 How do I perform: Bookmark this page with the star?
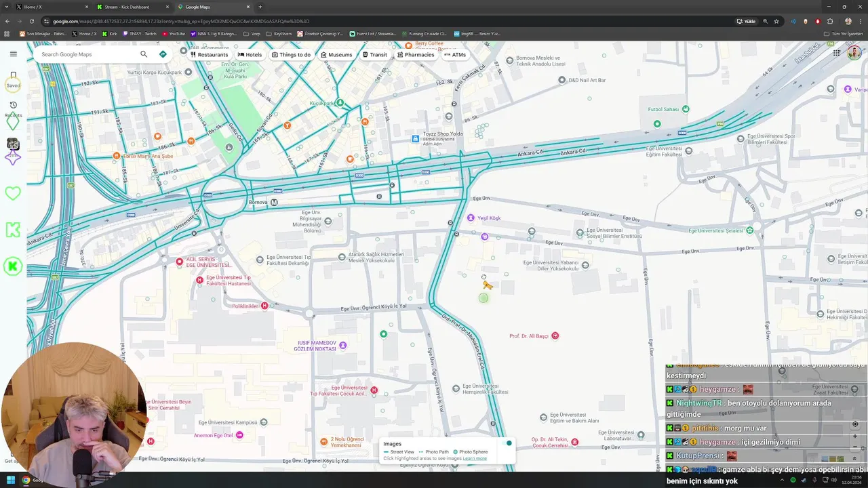click(x=776, y=21)
